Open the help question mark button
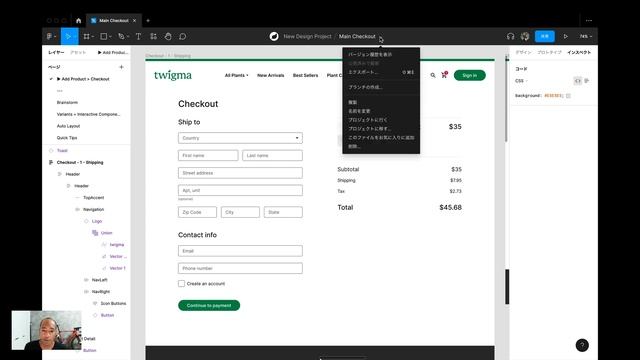 point(582,345)
